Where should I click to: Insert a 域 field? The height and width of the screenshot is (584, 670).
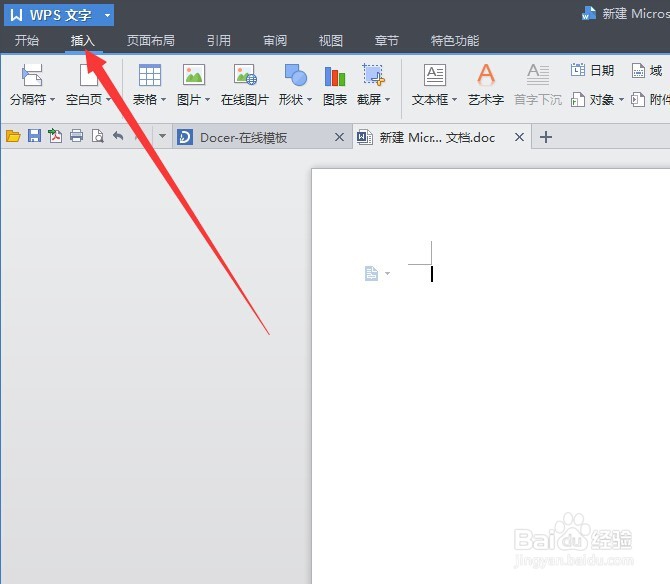[x=647, y=70]
